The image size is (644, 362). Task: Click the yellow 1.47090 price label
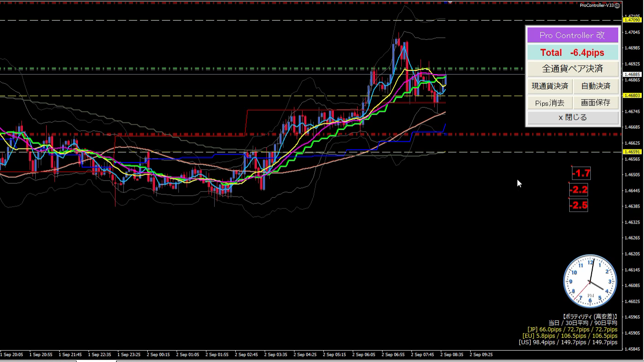pos(633,20)
